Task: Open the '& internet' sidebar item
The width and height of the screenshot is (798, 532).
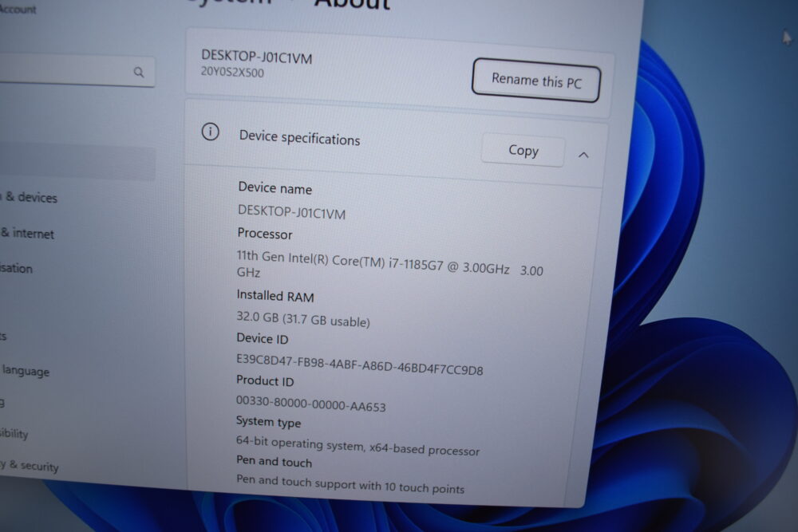Action: click(27, 233)
